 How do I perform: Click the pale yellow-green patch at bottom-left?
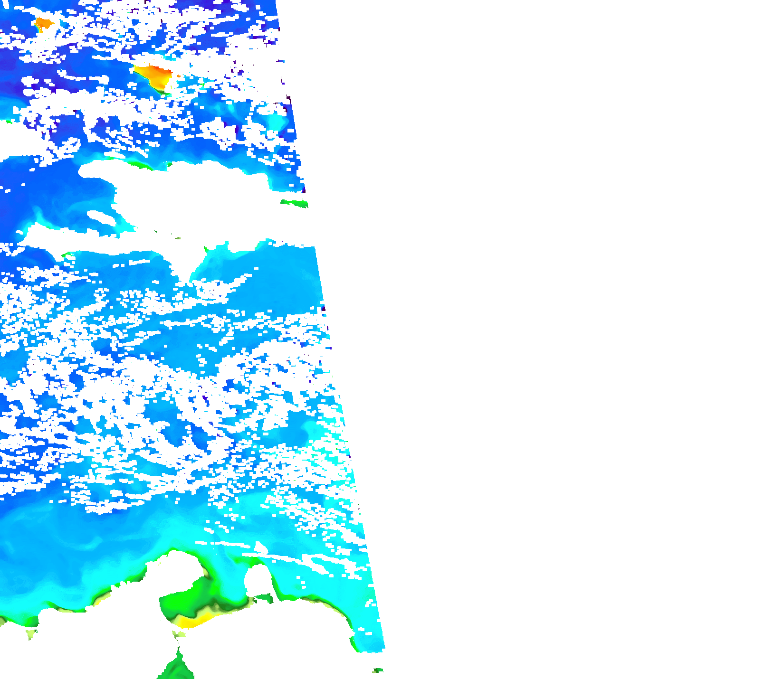click(31, 634)
